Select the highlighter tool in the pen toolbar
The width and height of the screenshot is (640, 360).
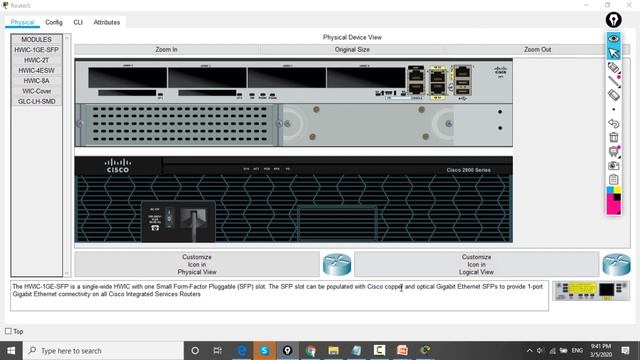coord(613,68)
